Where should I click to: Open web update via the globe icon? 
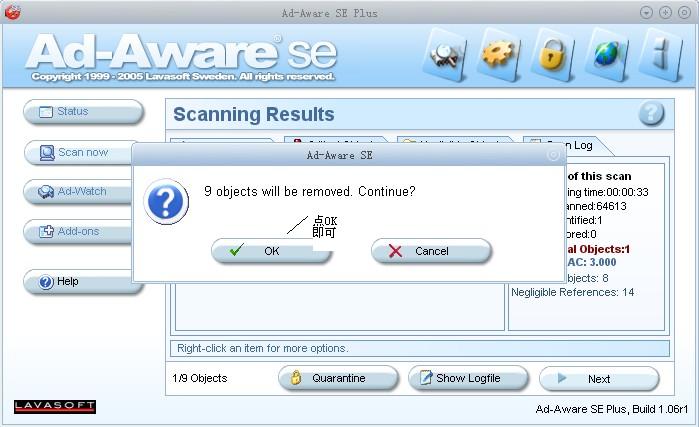(607, 55)
